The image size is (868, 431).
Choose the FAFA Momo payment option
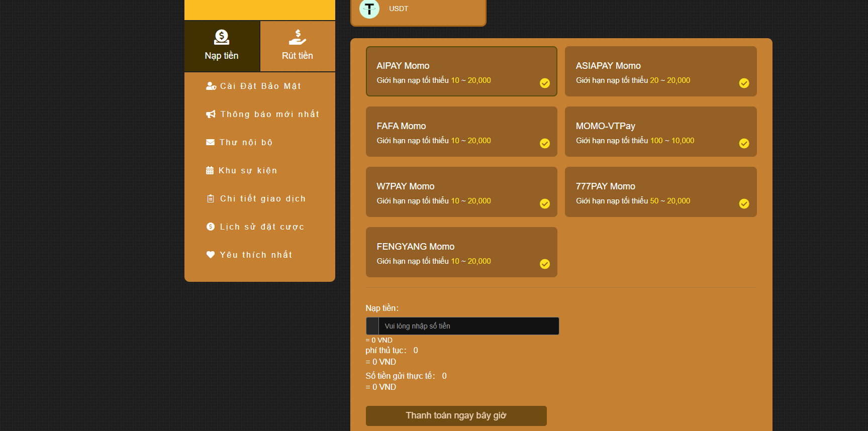click(x=461, y=132)
